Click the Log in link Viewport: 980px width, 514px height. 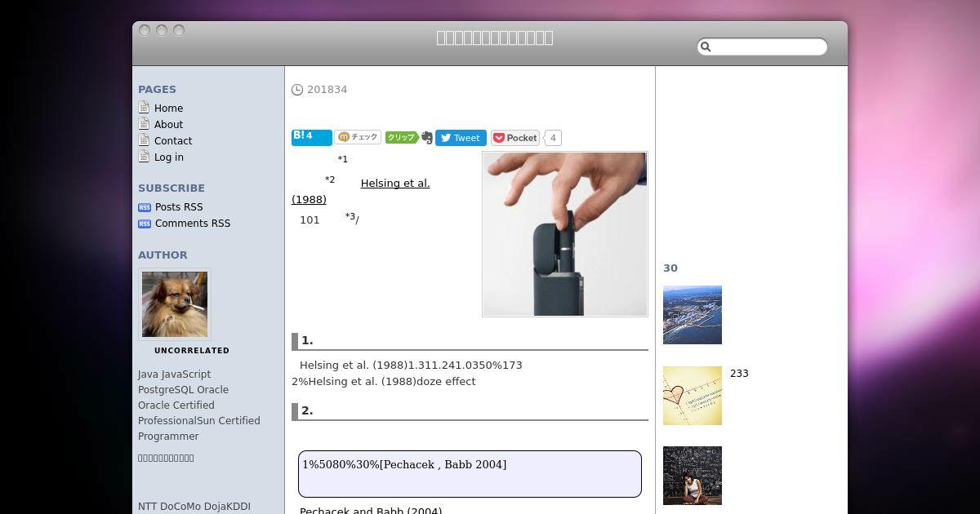[169, 157]
